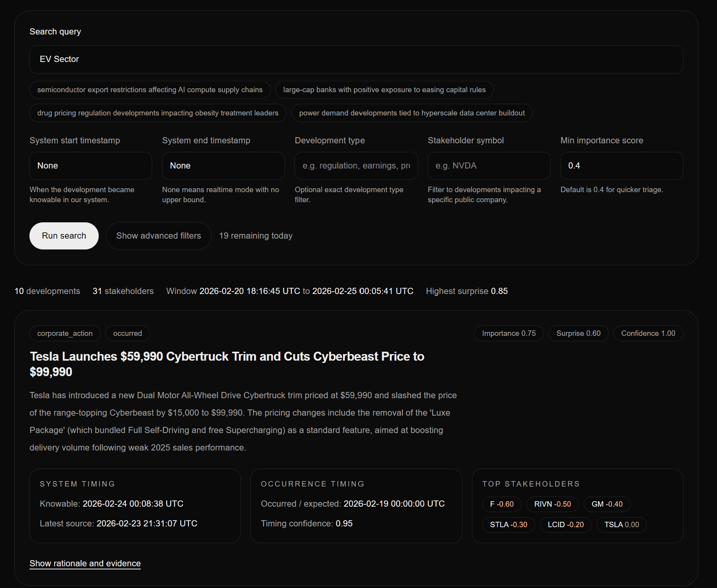Select the RIVN -0.50 stakeholder chip
The image size is (717, 588).
click(x=552, y=504)
